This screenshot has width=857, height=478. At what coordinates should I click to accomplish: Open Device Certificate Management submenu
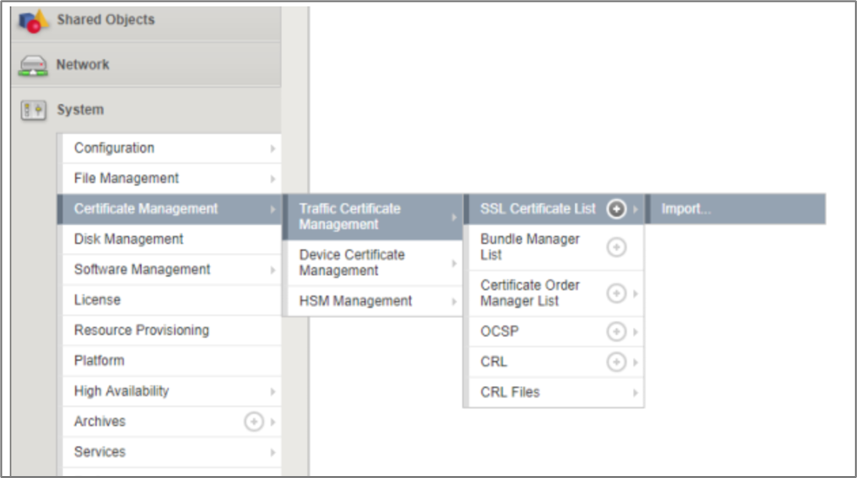pyautogui.click(x=372, y=263)
